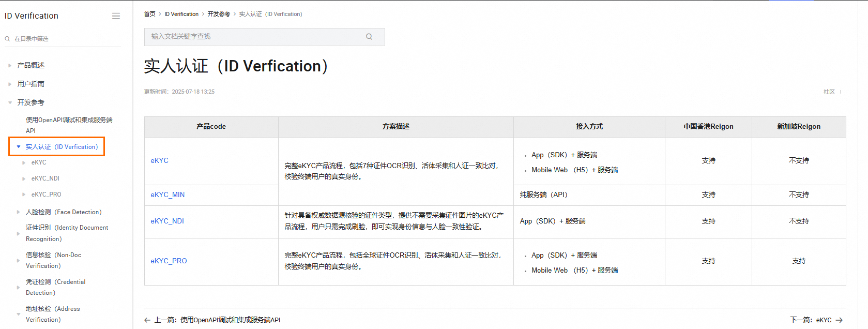Open the eKYC link in the table
The image size is (868, 329).
[159, 161]
